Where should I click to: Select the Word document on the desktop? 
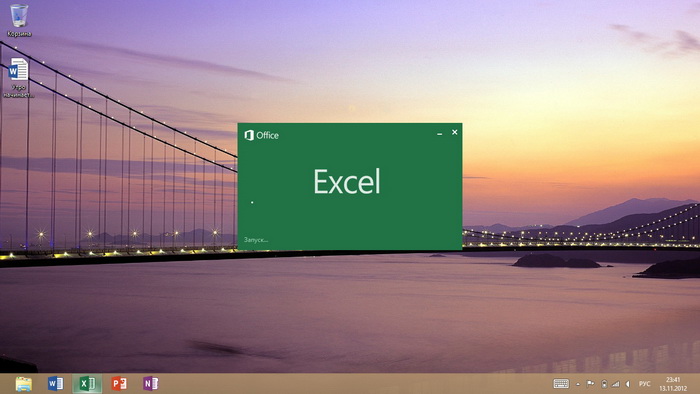(18, 78)
